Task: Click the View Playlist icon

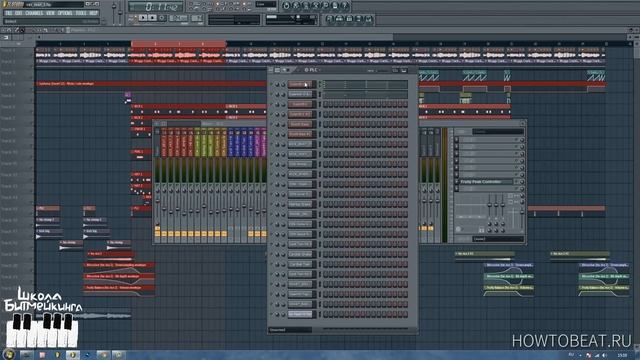Action: pyautogui.click(x=329, y=19)
